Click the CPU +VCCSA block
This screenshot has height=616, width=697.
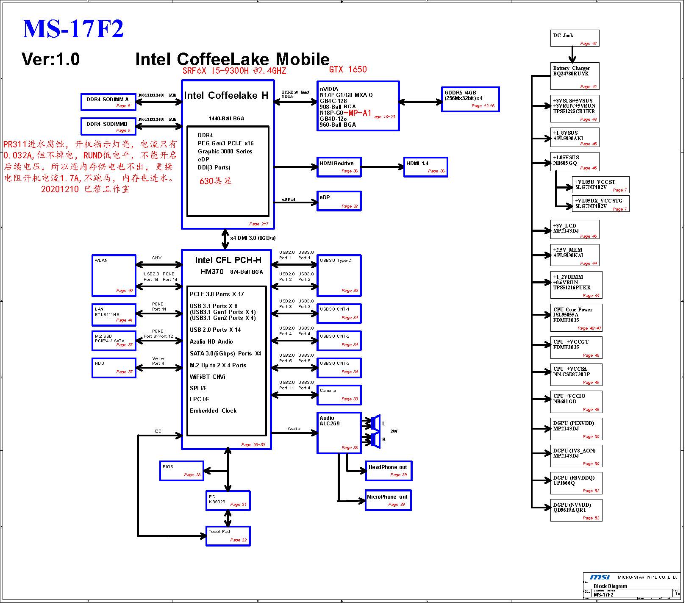(576, 375)
